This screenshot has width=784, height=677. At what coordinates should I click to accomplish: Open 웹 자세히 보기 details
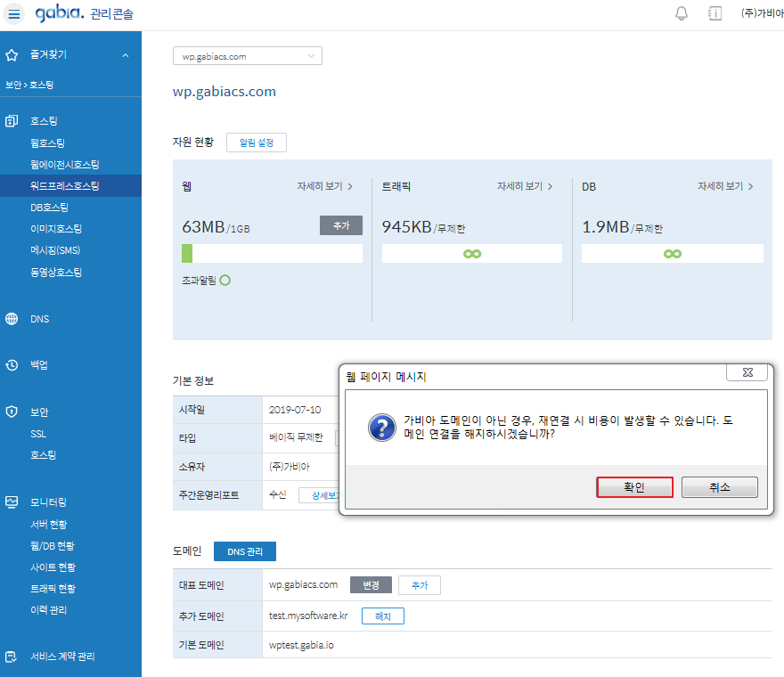pyautogui.click(x=325, y=186)
